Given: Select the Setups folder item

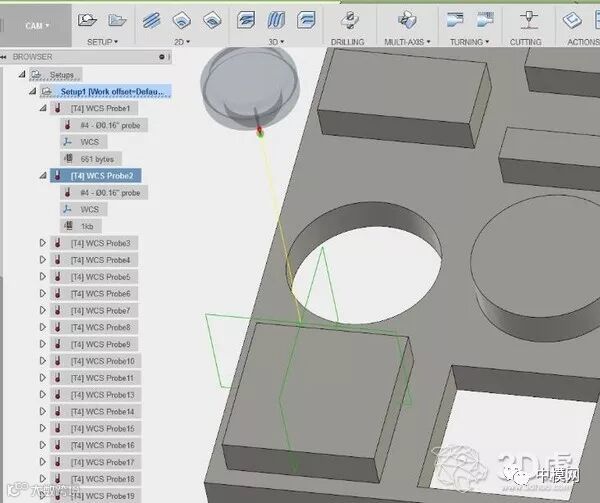Looking at the screenshot, I should pos(55,75).
